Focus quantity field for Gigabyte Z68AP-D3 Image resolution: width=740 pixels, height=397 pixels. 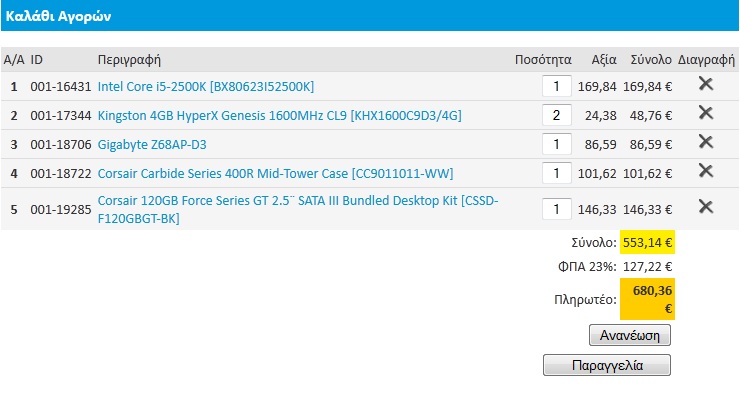click(556, 144)
